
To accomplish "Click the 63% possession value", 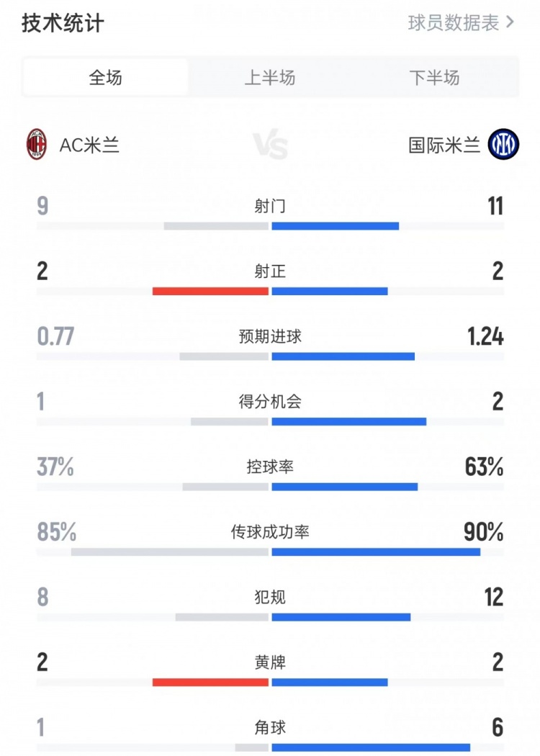I will 484,467.
